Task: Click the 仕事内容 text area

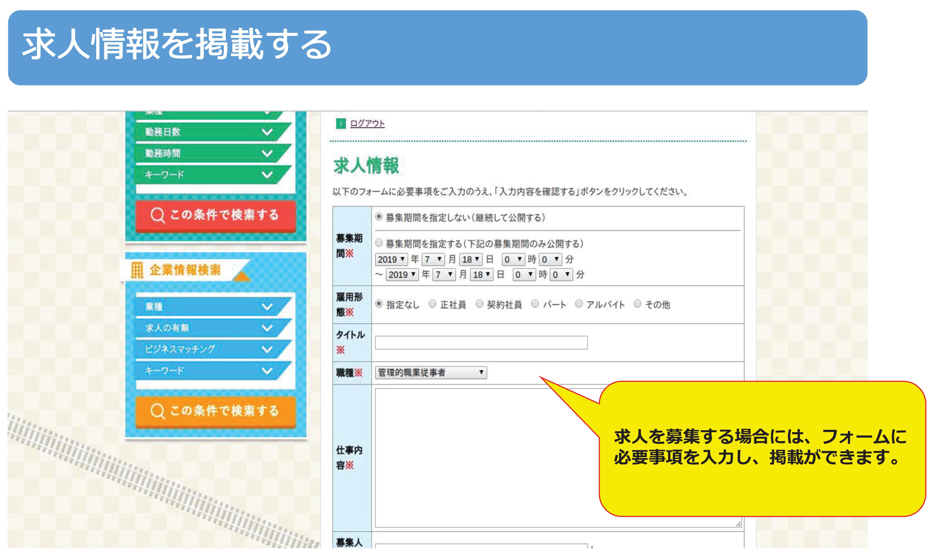Action: point(558,458)
